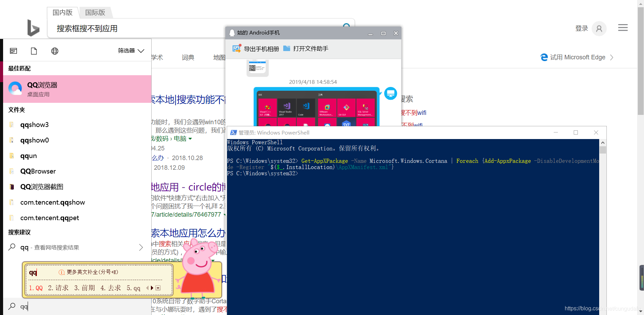Click the Windows search box containing qq
The height and width of the screenshot is (315, 644).
click(x=77, y=306)
